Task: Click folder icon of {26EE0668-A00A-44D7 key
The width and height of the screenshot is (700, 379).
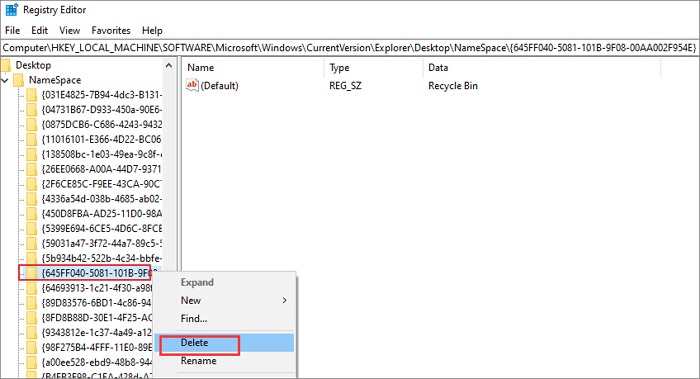Action: click(x=31, y=169)
